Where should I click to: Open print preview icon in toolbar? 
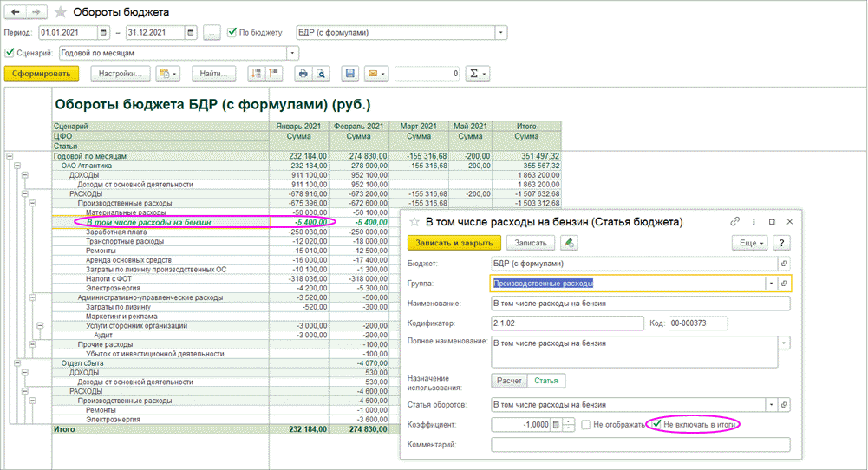point(320,74)
